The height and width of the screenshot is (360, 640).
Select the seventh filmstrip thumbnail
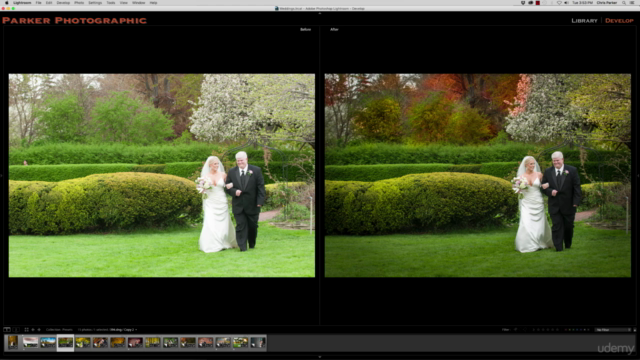tap(118, 342)
